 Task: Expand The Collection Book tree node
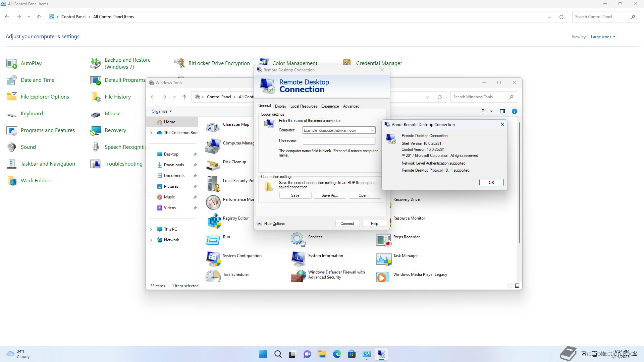[151, 133]
